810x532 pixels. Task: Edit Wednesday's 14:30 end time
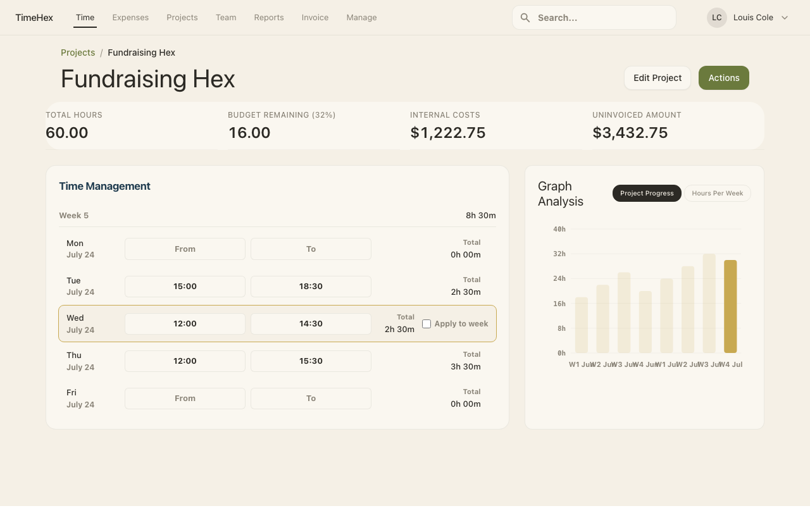311,324
